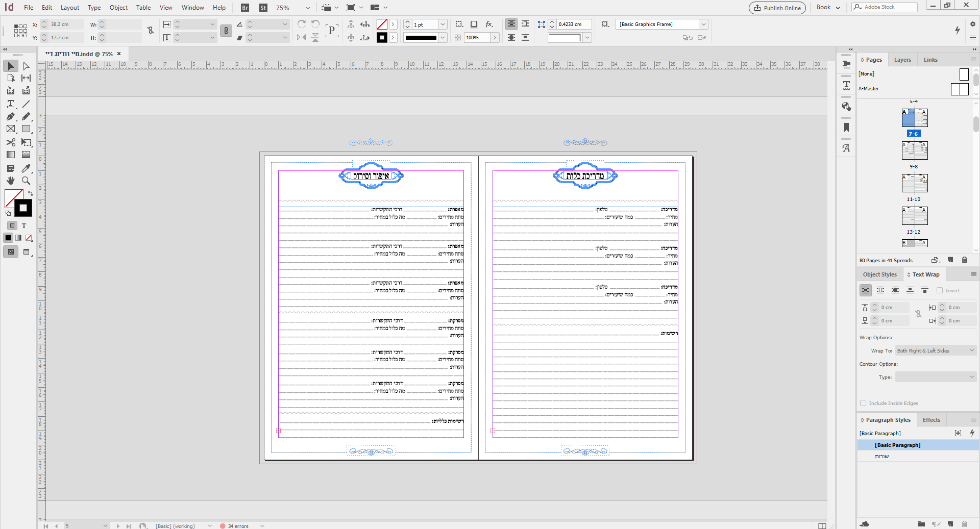Toggle wrap around bounding box

[x=880, y=290]
